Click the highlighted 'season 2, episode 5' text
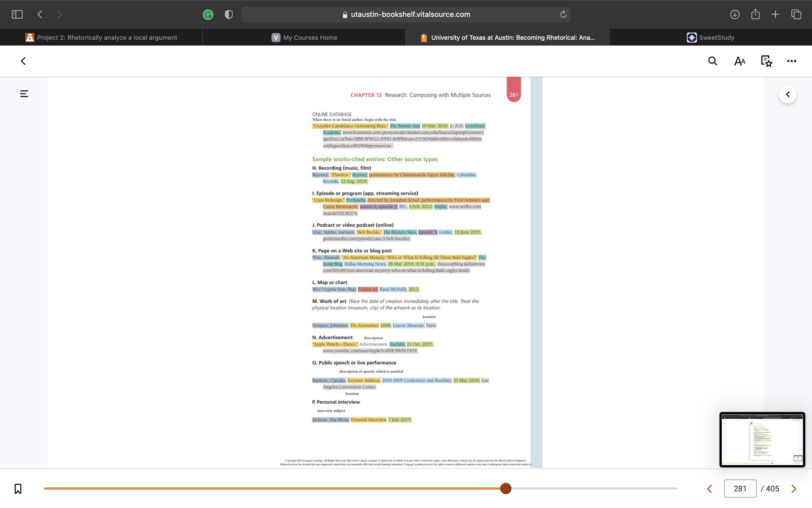 pyautogui.click(x=378, y=207)
